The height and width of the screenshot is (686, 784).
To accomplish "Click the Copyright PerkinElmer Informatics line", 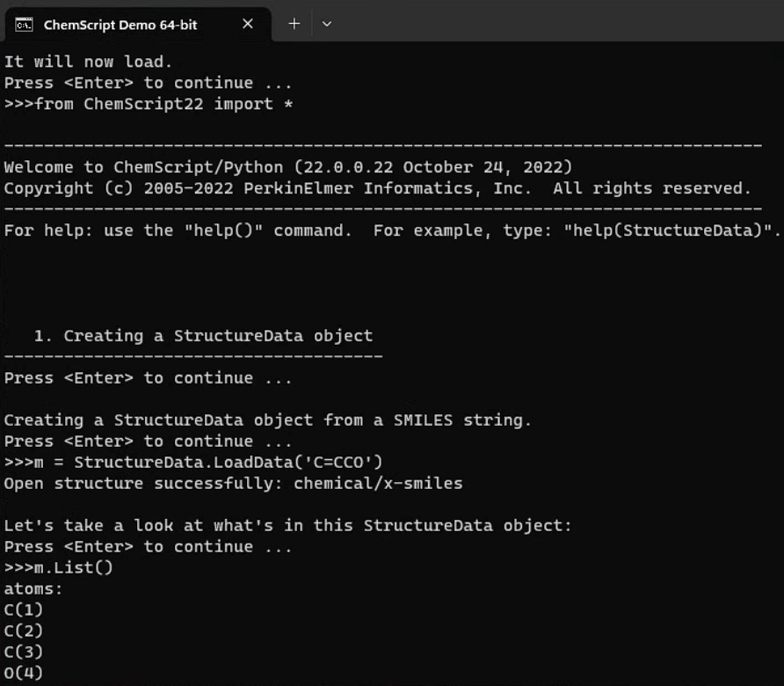I will [378, 187].
